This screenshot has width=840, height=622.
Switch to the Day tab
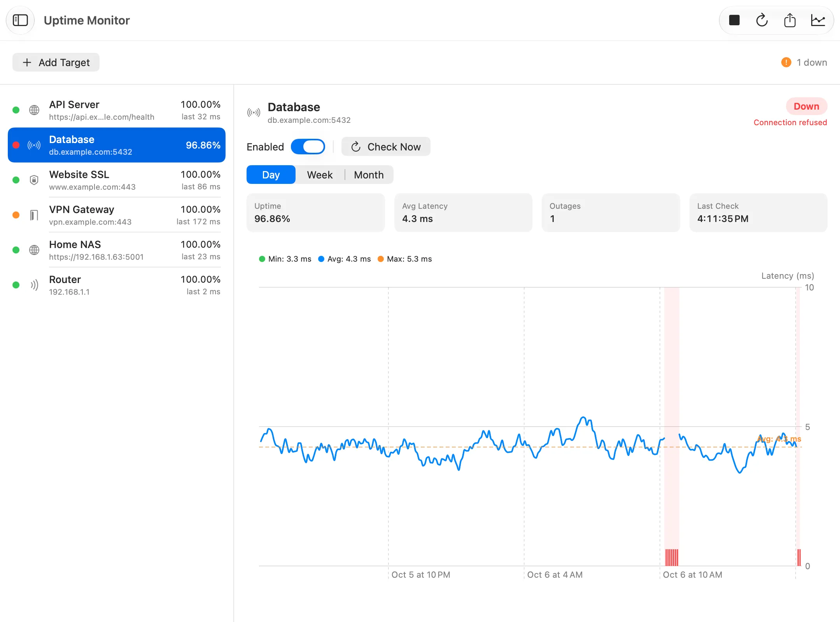pyautogui.click(x=271, y=175)
